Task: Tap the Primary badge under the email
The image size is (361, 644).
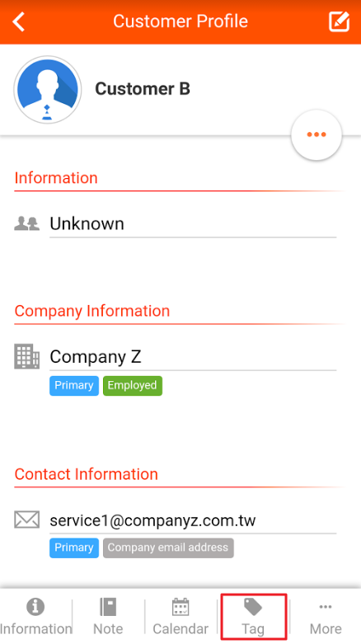Action: (x=74, y=548)
